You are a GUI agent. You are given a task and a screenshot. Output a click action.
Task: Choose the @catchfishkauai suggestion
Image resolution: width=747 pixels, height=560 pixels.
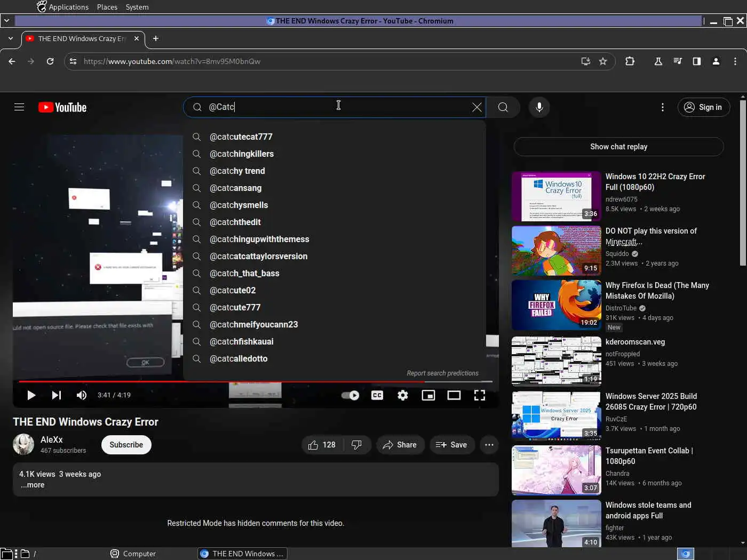[335, 342]
